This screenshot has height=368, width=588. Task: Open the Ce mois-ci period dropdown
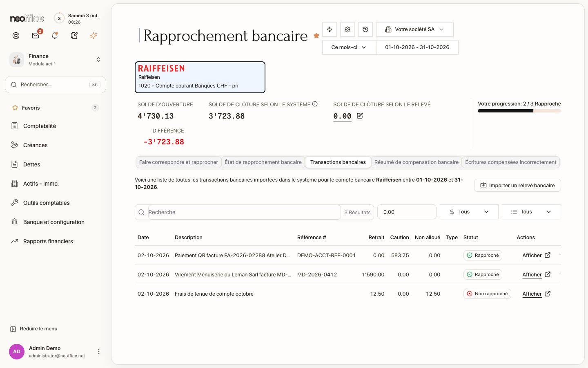pos(349,47)
